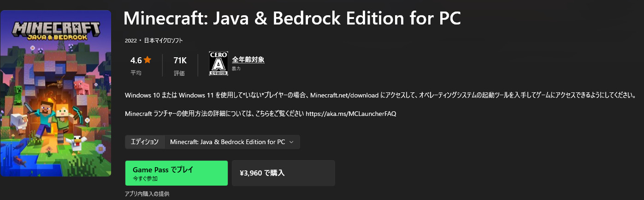The width and height of the screenshot is (644, 200).
Task: Click the アプリ内購入の提供 notice
Action: pyautogui.click(x=147, y=194)
